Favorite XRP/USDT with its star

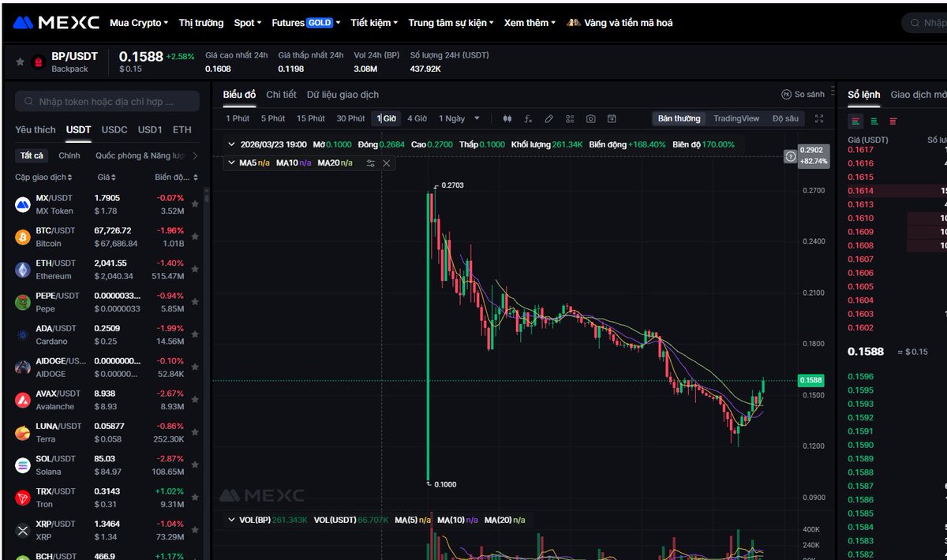pos(195,530)
